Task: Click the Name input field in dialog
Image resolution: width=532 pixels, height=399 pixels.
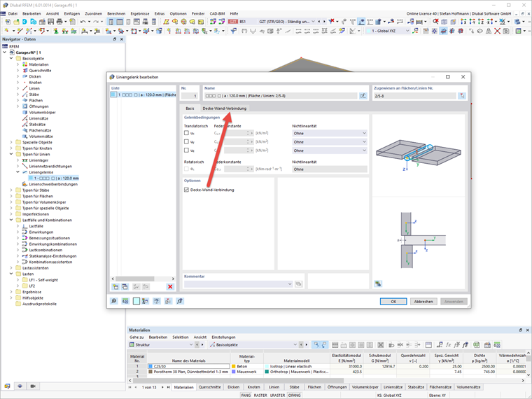Action: pos(280,96)
